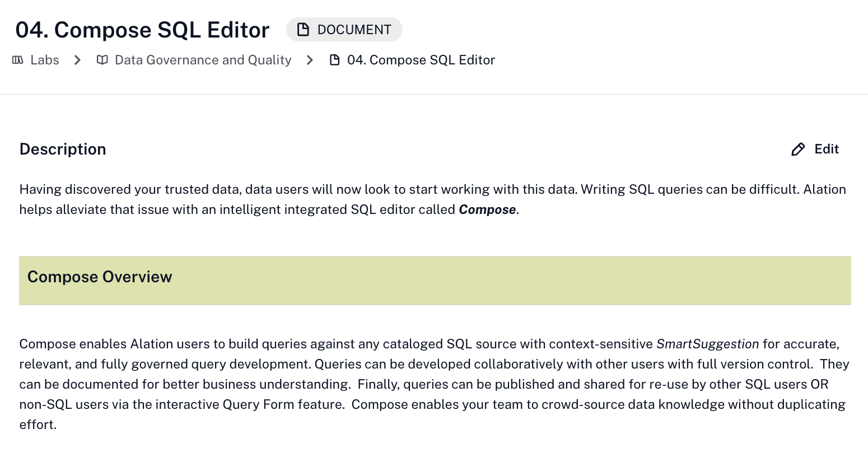868x457 pixels.
Task: Click the Compose Overview heading text
Action: [100, 277]
